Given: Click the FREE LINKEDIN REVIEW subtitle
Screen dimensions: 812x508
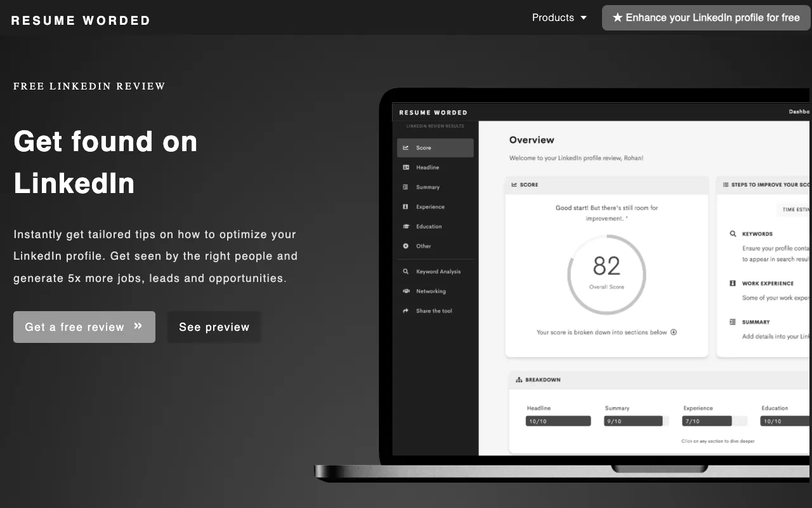Looking at the screenshot, I should click(89, 86).
